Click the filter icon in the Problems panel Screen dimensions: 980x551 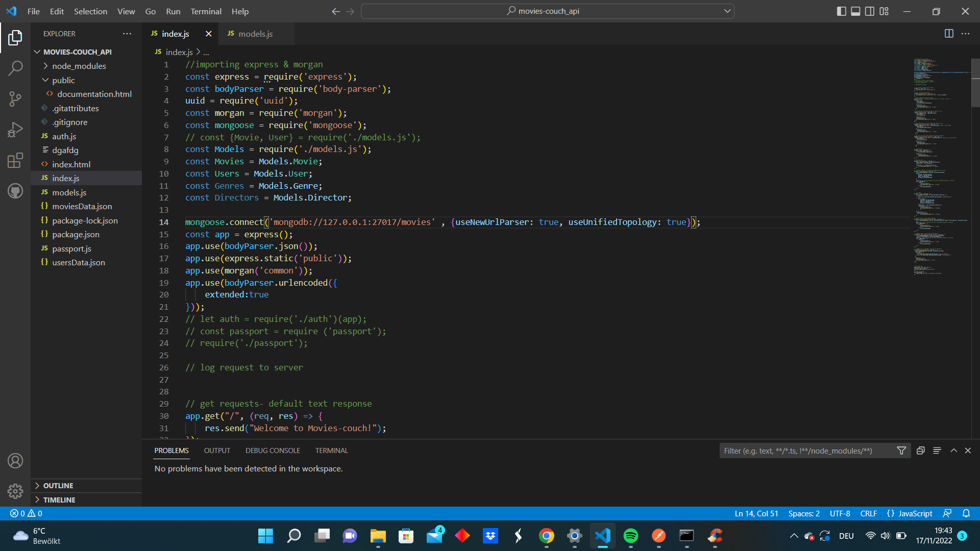901,450
